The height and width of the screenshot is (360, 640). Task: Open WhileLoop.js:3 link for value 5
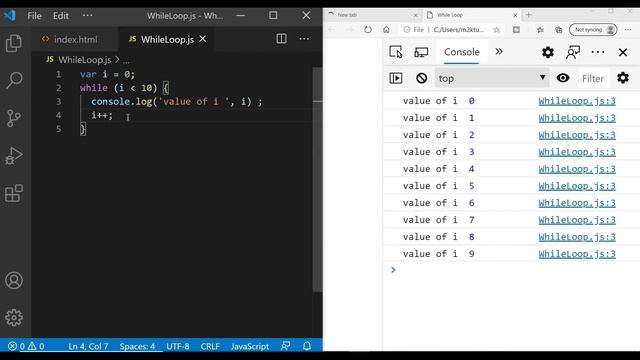pyautogui.click(x=577, y=186)
